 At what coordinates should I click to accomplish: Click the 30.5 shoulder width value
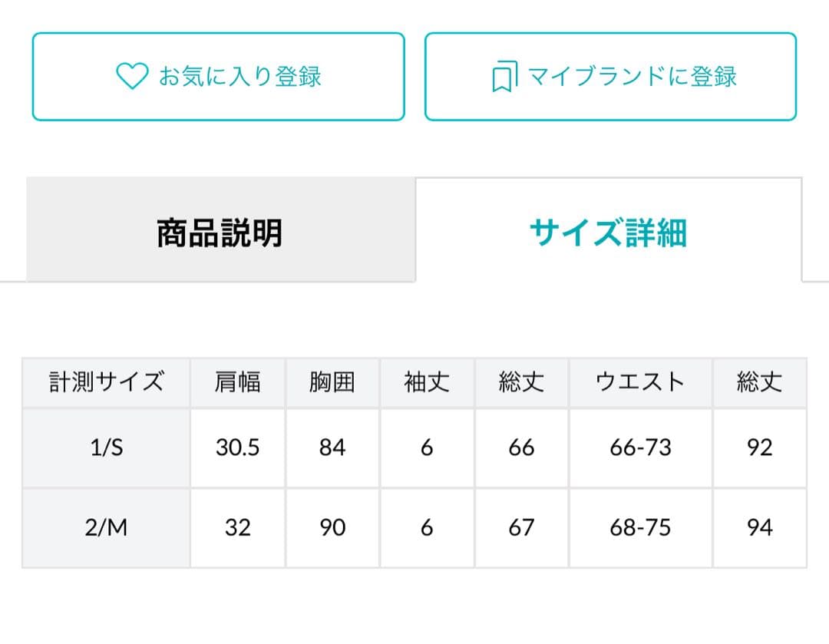coord(238,447)
